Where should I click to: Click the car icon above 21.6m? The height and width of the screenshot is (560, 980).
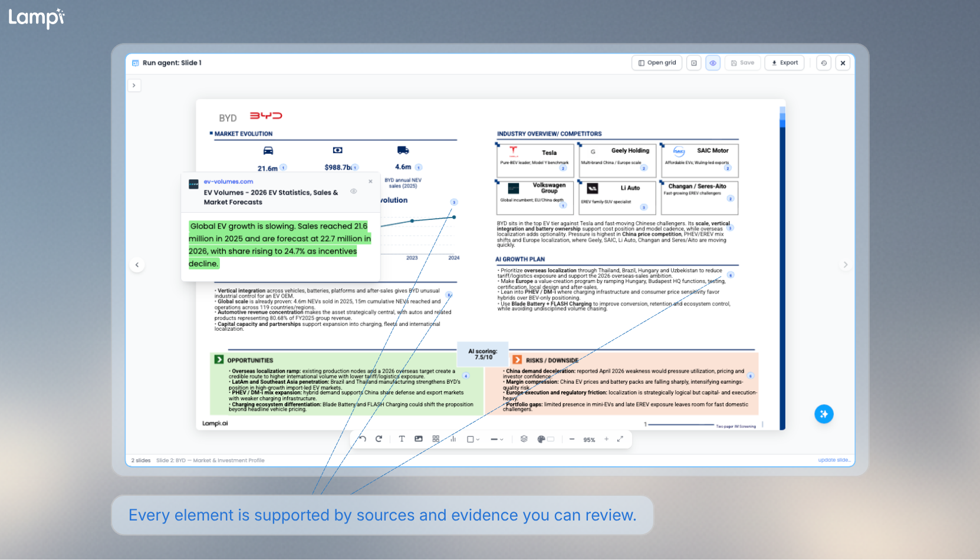pos(268,150)
